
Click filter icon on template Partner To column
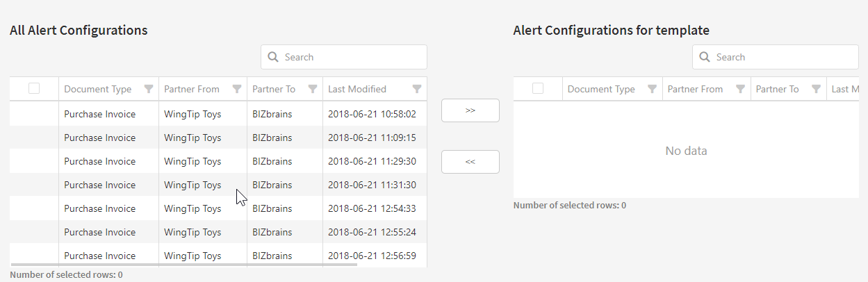pos(817,89)
